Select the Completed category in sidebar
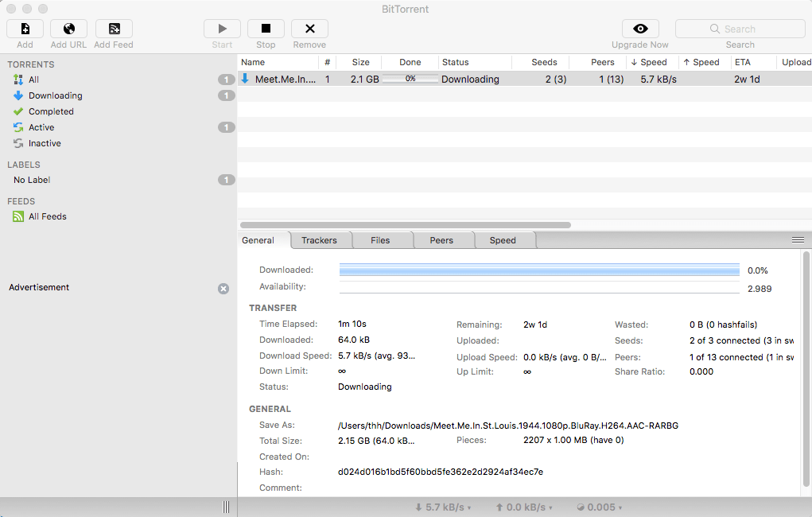Screen dimensions: 812x517 46,111
